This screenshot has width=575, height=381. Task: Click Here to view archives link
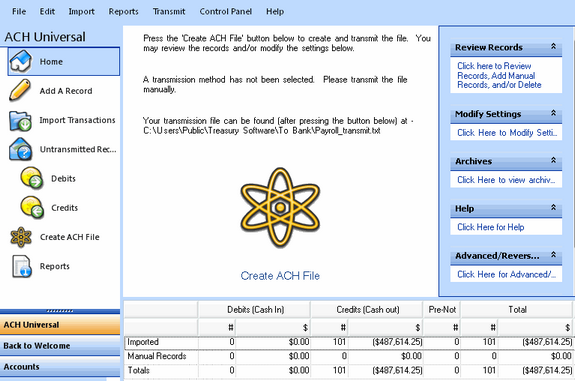(506, 180)
